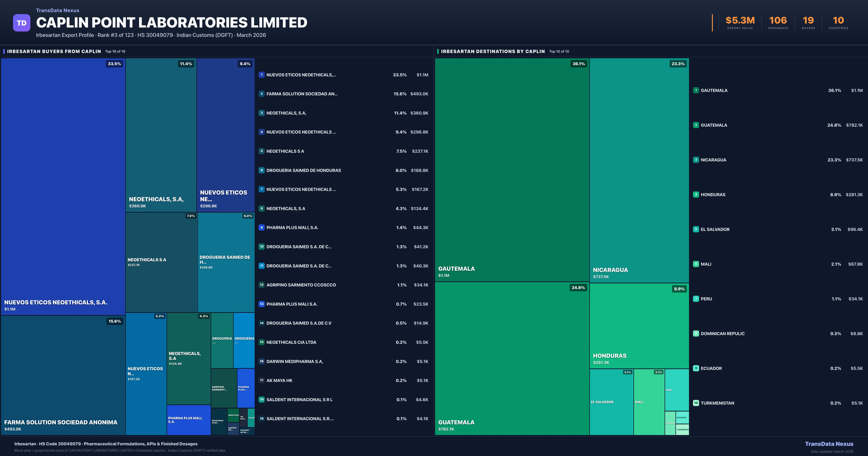Click the 36.1% share tag on the GAUTEMALA block

pyautogui.click(x=579, y=63)
